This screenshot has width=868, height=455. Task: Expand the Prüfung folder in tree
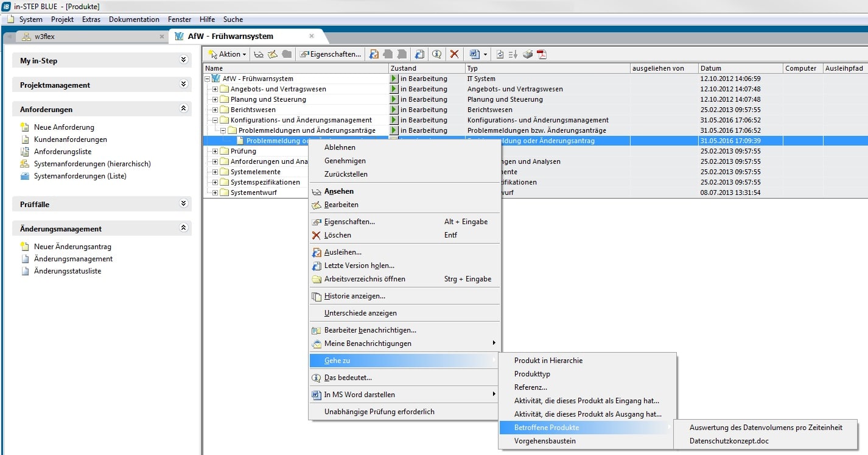click(215, 151)
